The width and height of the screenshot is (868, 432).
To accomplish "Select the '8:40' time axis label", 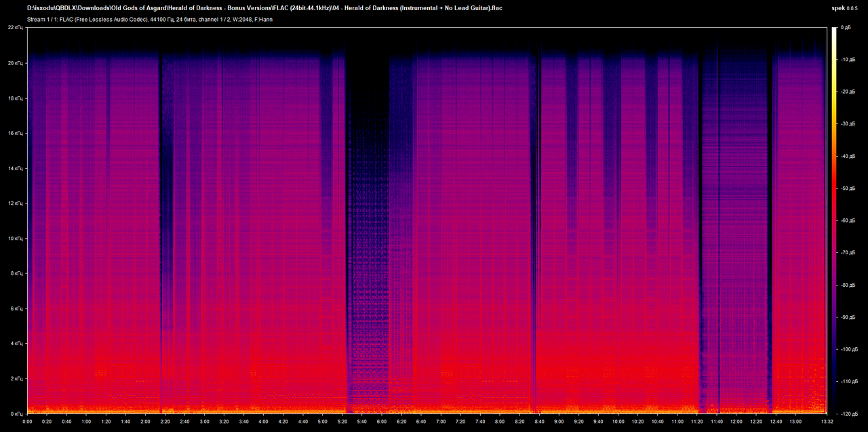I will 539,421.
